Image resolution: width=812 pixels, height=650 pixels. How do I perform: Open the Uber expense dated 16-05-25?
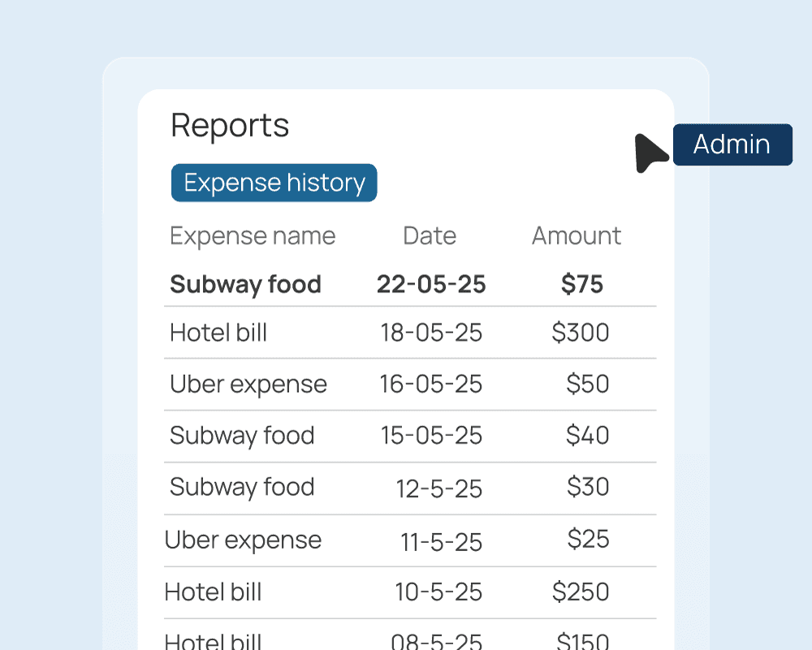click(248, 384)
